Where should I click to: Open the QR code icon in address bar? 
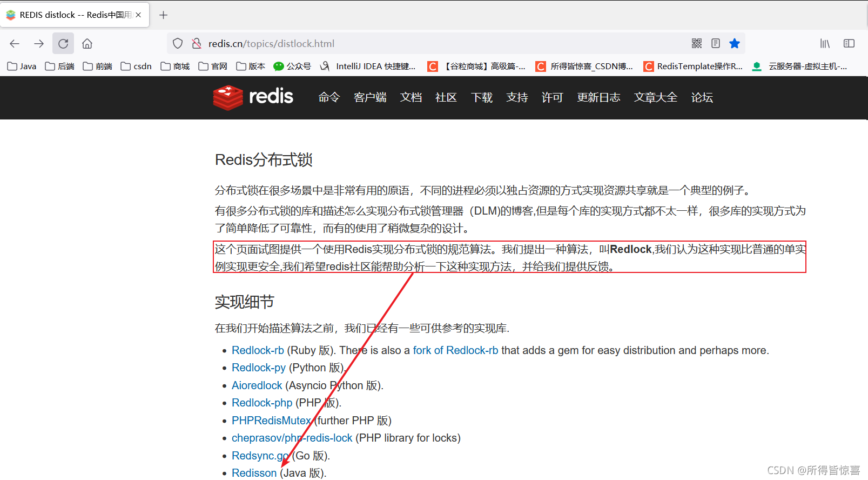697,43
